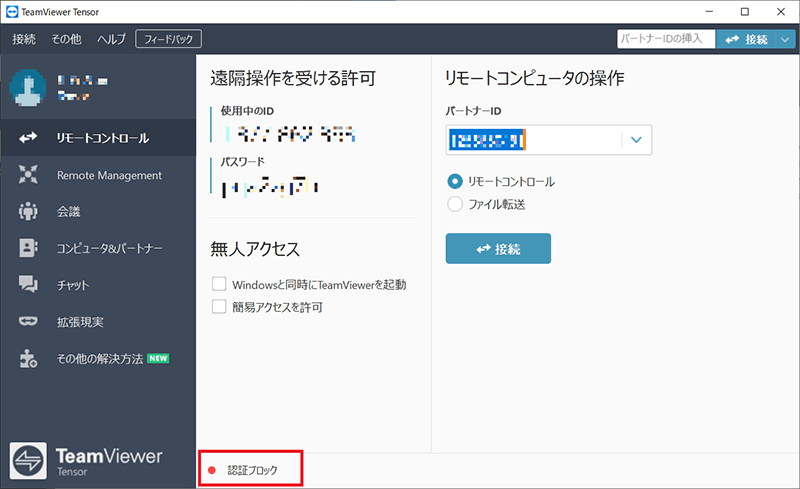Open the チャット section
Screen dimensions: 800x489
pos(98,285)
